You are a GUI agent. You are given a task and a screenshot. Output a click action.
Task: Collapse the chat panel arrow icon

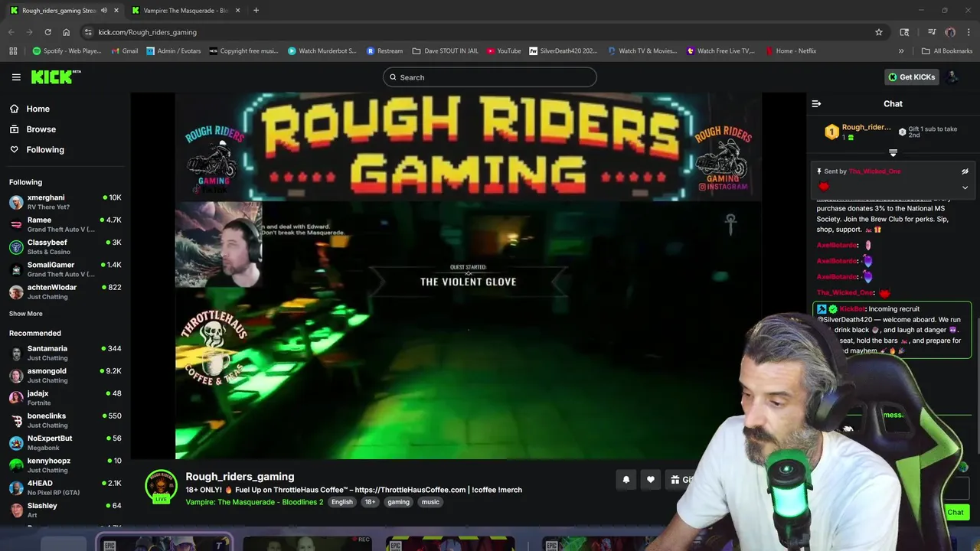(816, 103)
